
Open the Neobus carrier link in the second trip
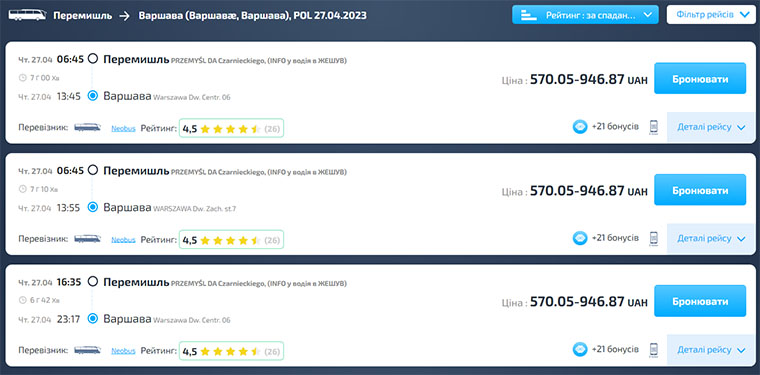124,240
